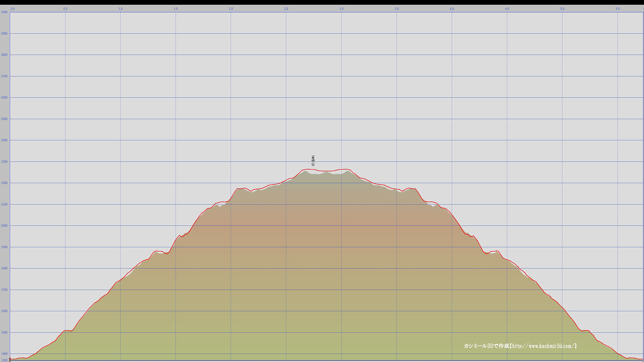The width and height of the screenshot is (644, 362).
Task: Click the 1700 elevation axis label
Action: pos(4,290)
